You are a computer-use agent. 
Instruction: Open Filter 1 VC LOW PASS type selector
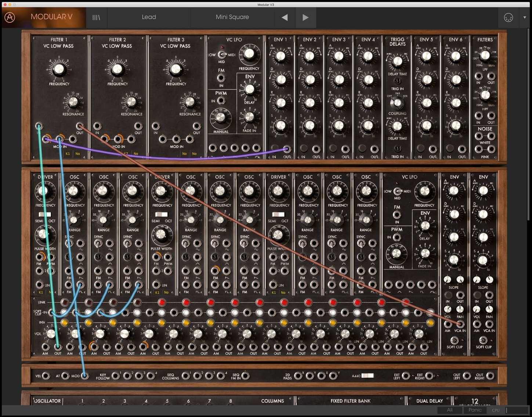(58, 46)
